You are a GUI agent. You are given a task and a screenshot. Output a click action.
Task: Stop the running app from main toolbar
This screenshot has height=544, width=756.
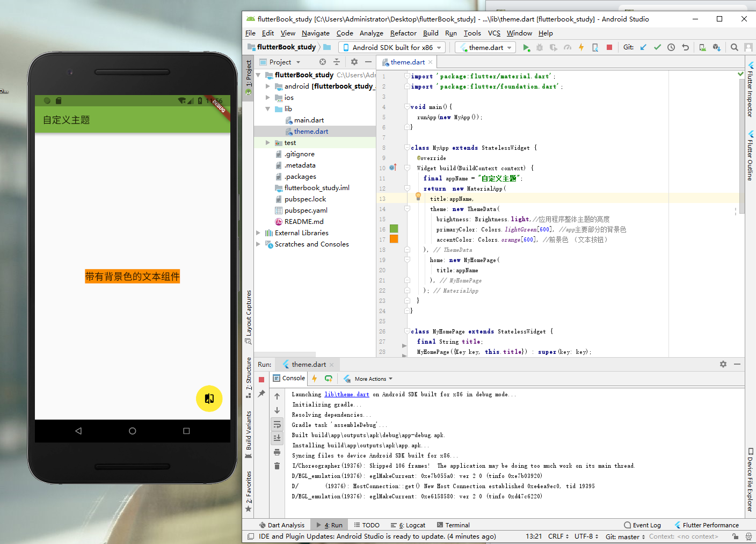(x=609, y=47)
